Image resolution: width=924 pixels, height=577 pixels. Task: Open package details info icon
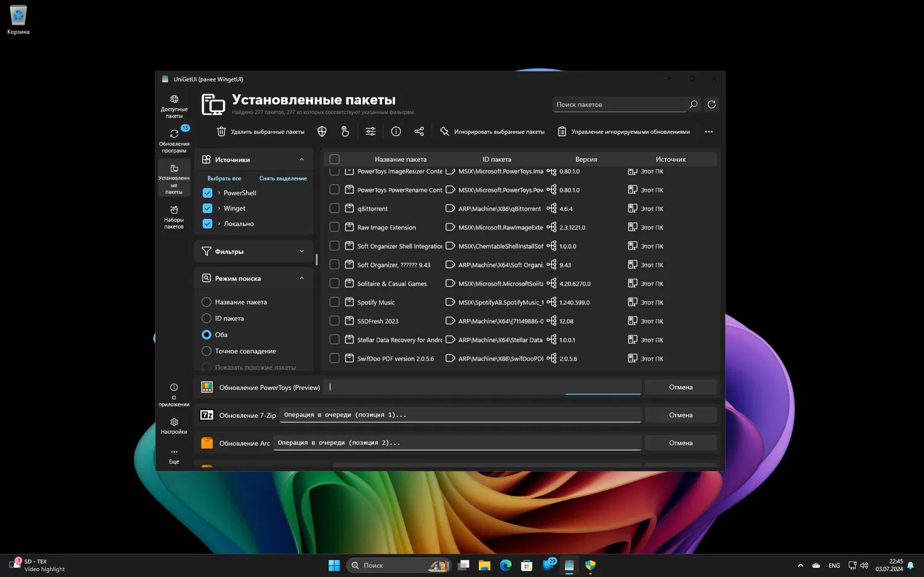(396, 132)
